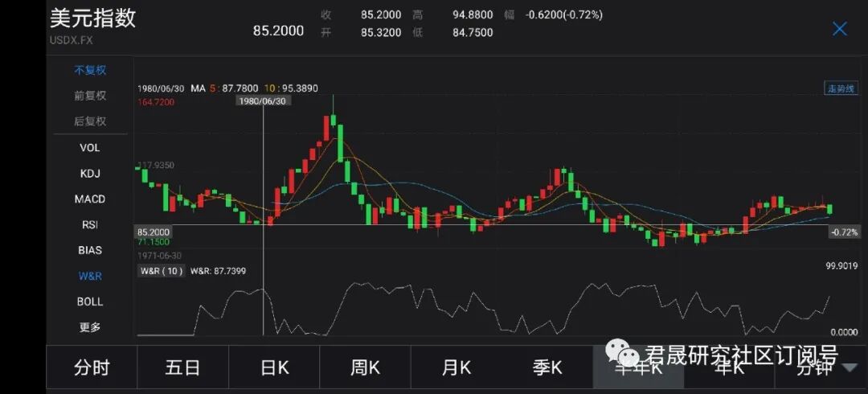Open the 年K chart tab
This screenshot has height=394, width=868.
point(730,367)
